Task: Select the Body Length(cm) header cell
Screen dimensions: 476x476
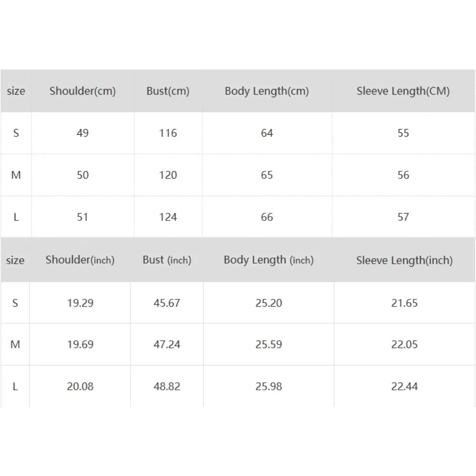Action: 267,91
